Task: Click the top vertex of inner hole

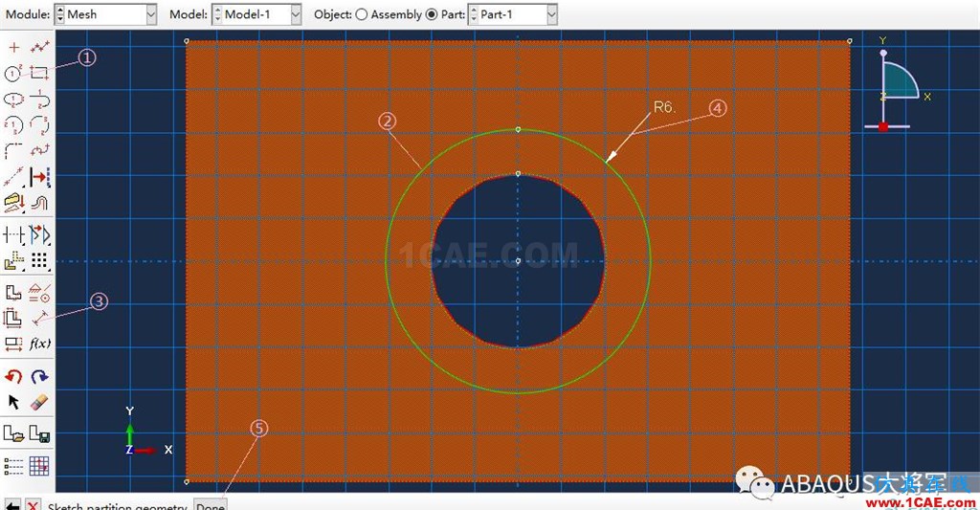Action: [518, 174]
